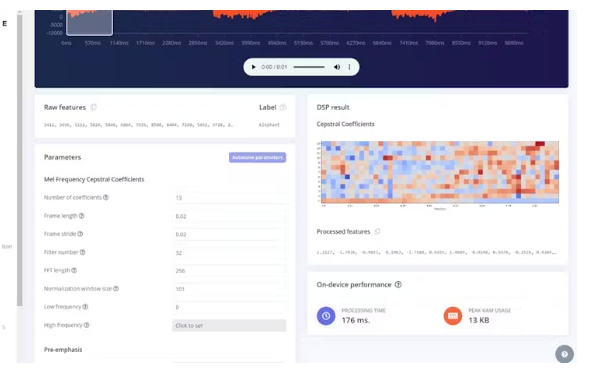
Task: Set the High frequency field
Action: pos(229,326)
